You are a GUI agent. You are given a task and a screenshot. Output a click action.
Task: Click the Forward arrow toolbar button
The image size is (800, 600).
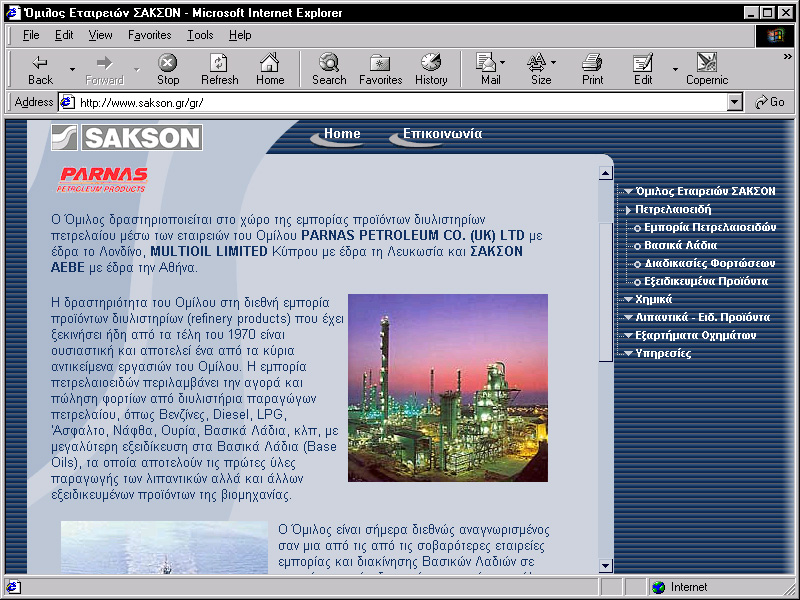click(x=104, y=69)
